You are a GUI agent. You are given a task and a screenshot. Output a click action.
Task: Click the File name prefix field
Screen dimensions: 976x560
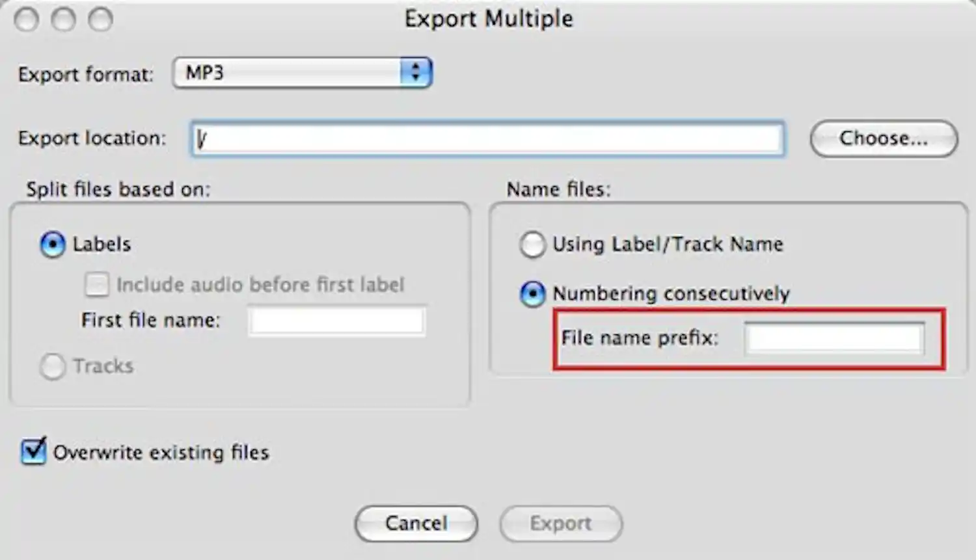[x=835, y=338]
